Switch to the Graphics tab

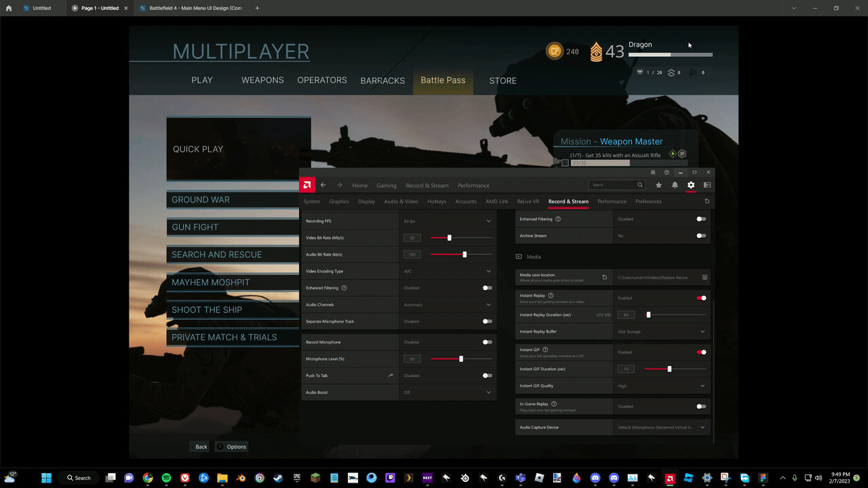click(x=339, y=201)
